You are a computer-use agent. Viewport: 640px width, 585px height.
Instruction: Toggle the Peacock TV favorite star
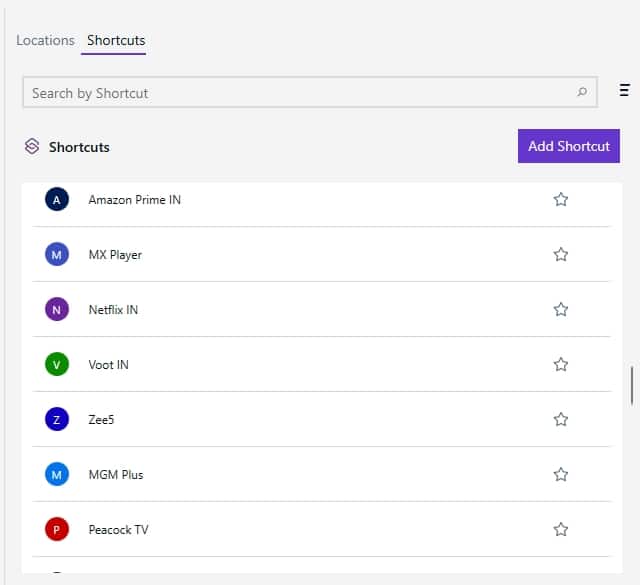tap(560, 529)
